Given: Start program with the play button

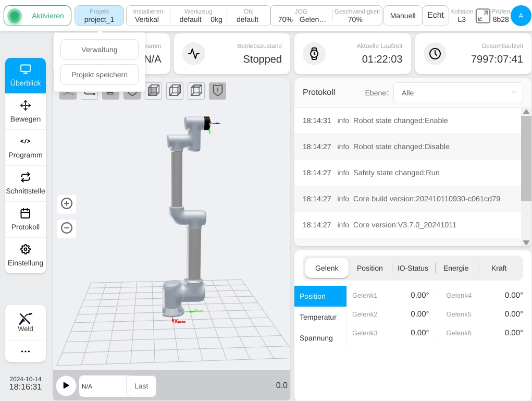Looking at the screenshot, I should tap(66, 385).
